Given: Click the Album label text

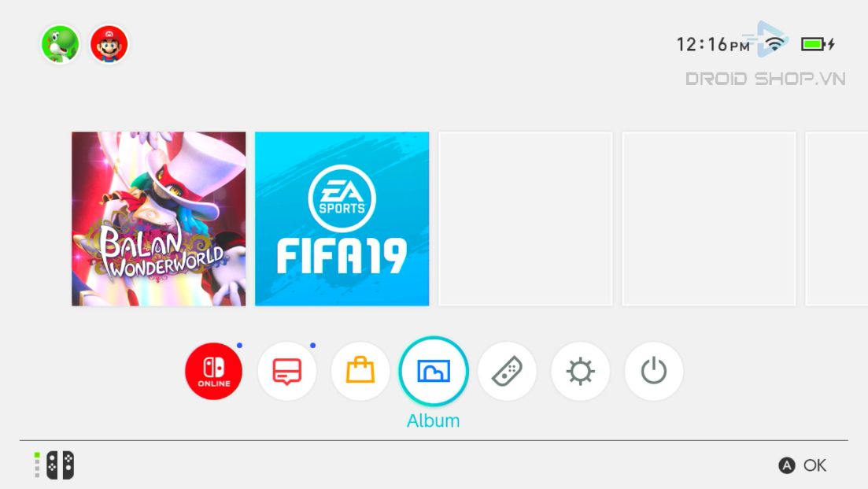Looking at the screenshot, I should point(434,420).
